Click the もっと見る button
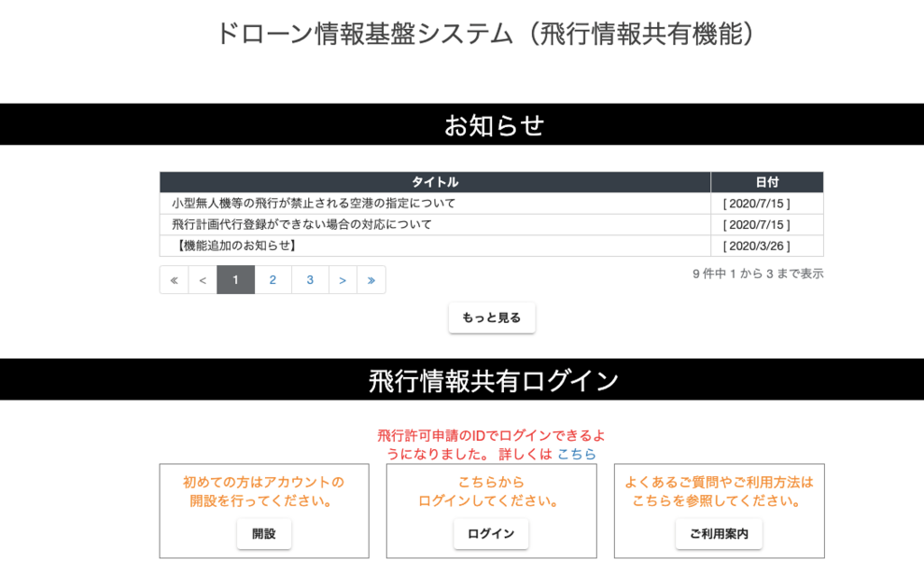The width and height of the screenshot is (924, 578). click(x=492, y=317)
